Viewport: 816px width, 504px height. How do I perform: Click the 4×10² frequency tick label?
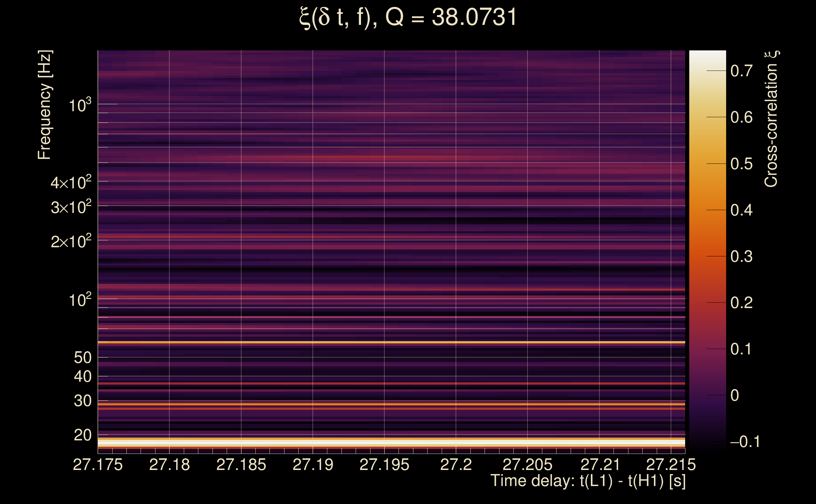tap(71, 183)
